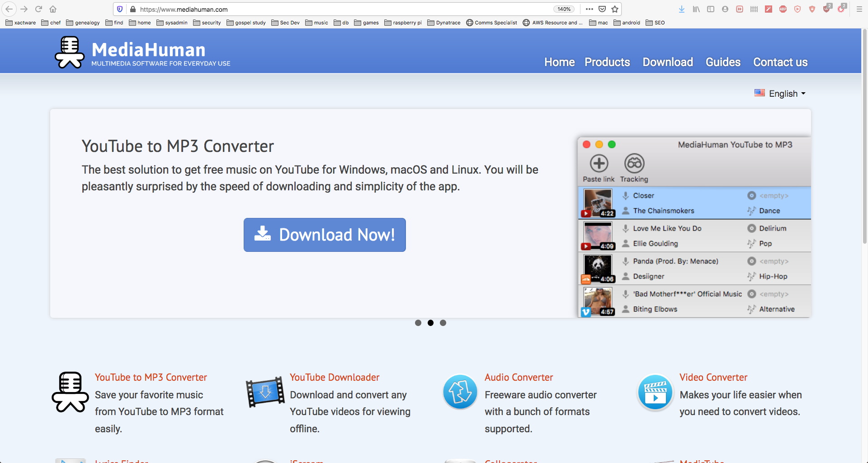Open AWS Resource bookmark
Image resolution: width=868 pixels, height=463 pixels.
coord(552,23)
